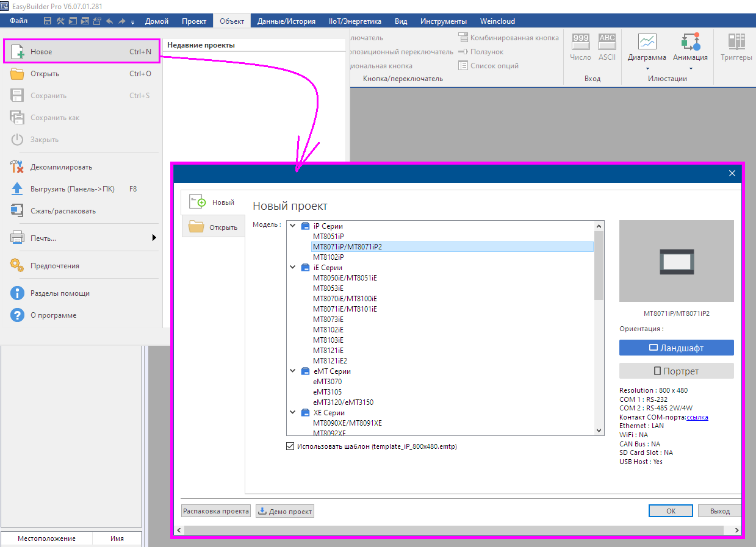The height and width of the screenshot is (547, 756).
Task: Click the Декомпилировать tools icon
Action: click(18, 167)
